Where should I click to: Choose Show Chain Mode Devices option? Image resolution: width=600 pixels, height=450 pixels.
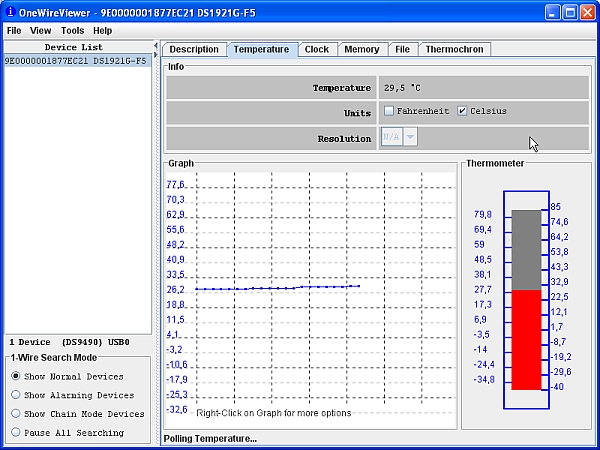pyautogui.click(x=16, y=413)
